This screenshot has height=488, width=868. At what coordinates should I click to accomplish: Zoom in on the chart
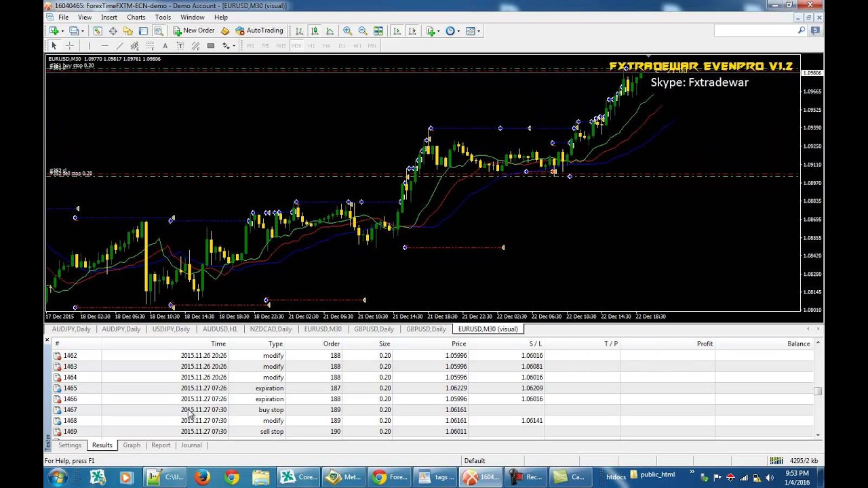pyautogui.click(x=347, y=30)
